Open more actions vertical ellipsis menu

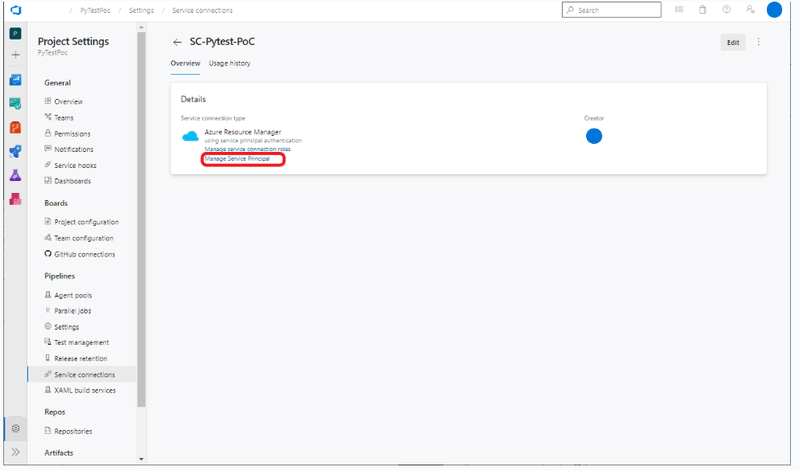tap(759, 42)
